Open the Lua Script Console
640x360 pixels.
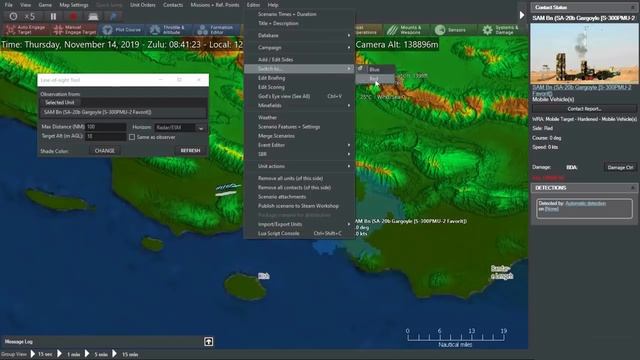click(x=299, y=233)
